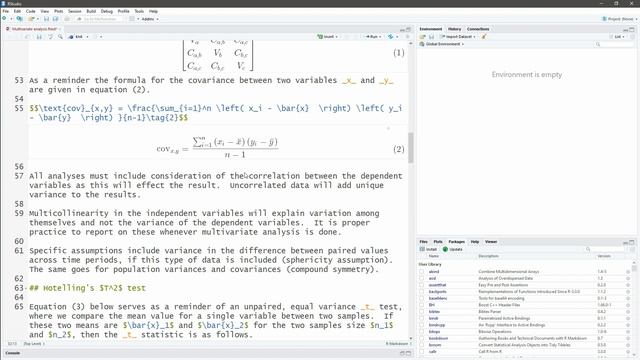Refresh the Environment pane

click(633, 37)
